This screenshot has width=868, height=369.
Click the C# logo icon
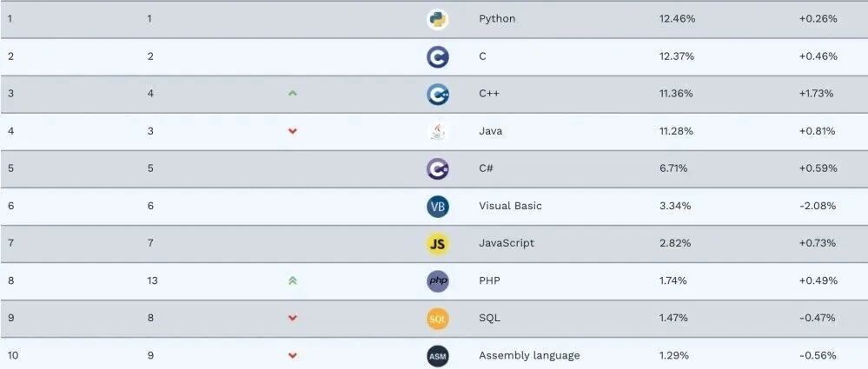tap(437, 168)
